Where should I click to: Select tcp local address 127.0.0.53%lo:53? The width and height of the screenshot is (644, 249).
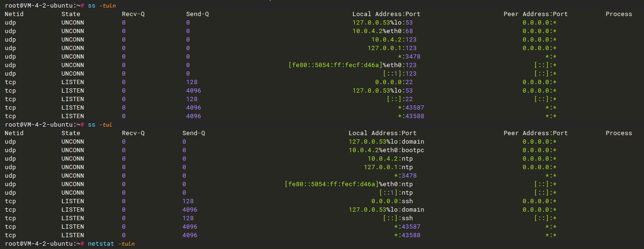click(x=382, y=91)
